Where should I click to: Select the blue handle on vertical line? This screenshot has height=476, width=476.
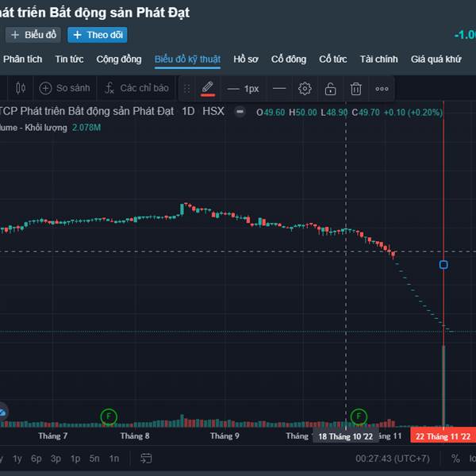[x=443, y=265]
